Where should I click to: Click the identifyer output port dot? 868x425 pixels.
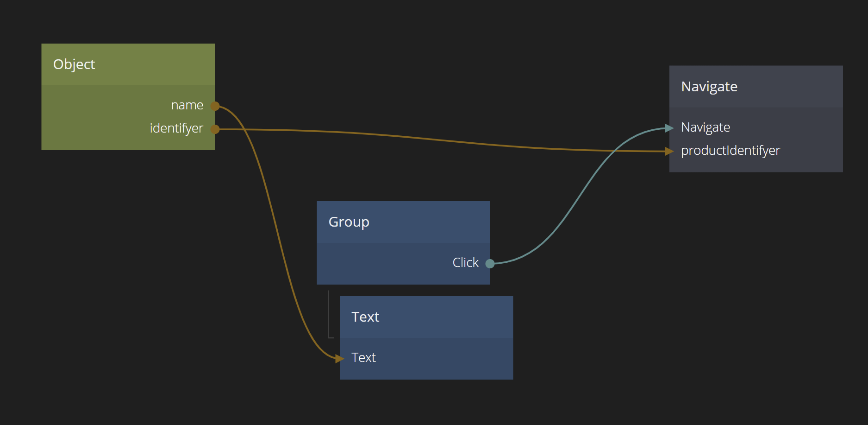pos(215,129)
